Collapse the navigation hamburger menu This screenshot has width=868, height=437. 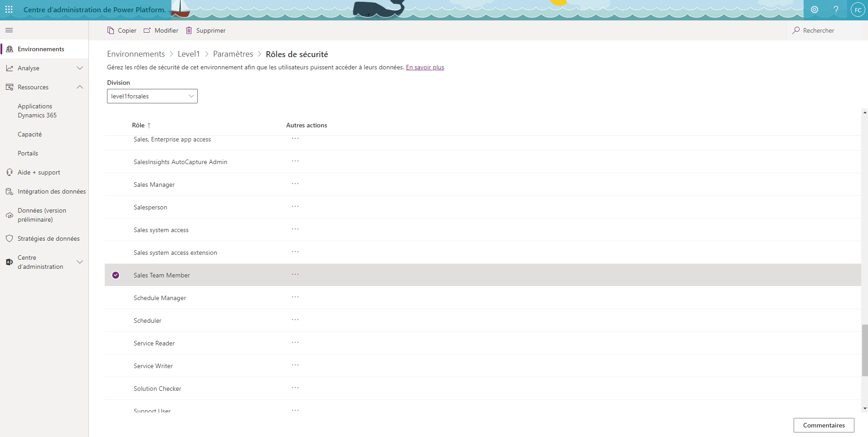pyautogui.click(x=9, y=30)
